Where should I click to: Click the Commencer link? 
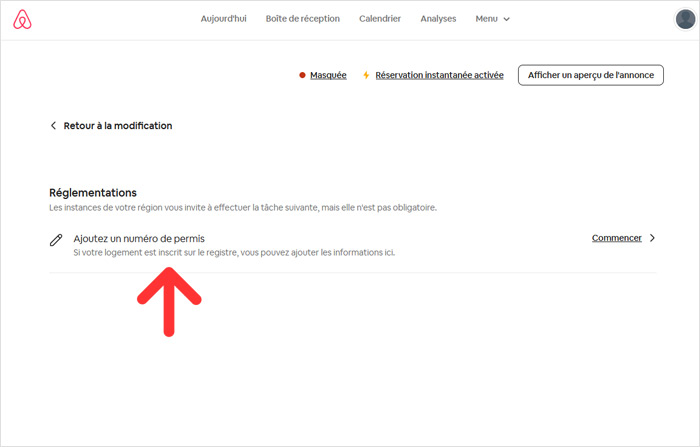coord(617,238)
